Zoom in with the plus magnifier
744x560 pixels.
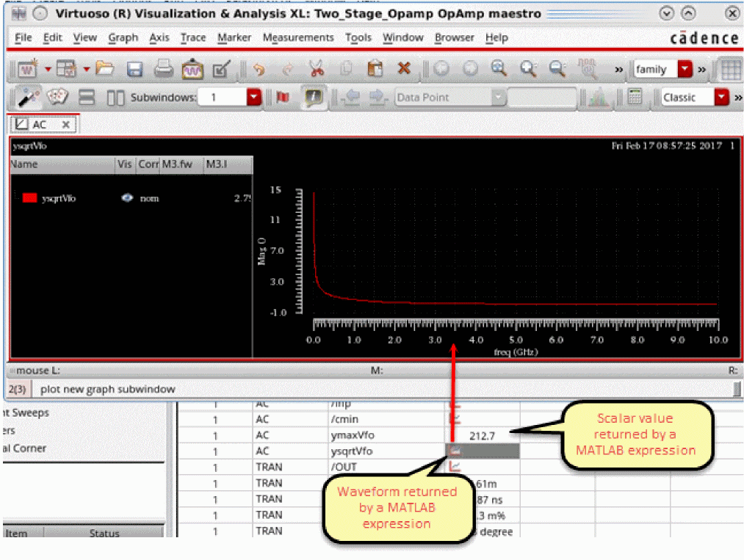coord(528,69)
